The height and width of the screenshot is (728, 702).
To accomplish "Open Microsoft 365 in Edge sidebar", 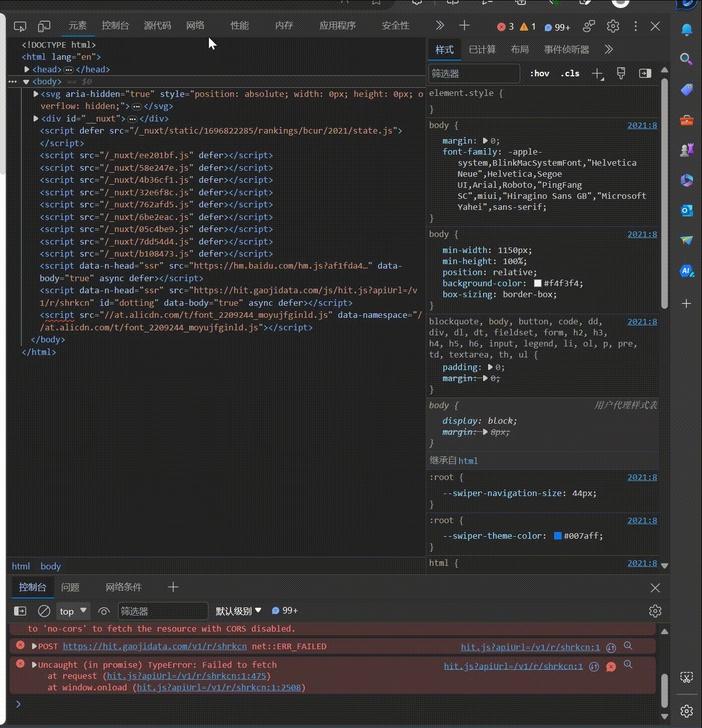I will click(686, 180).
